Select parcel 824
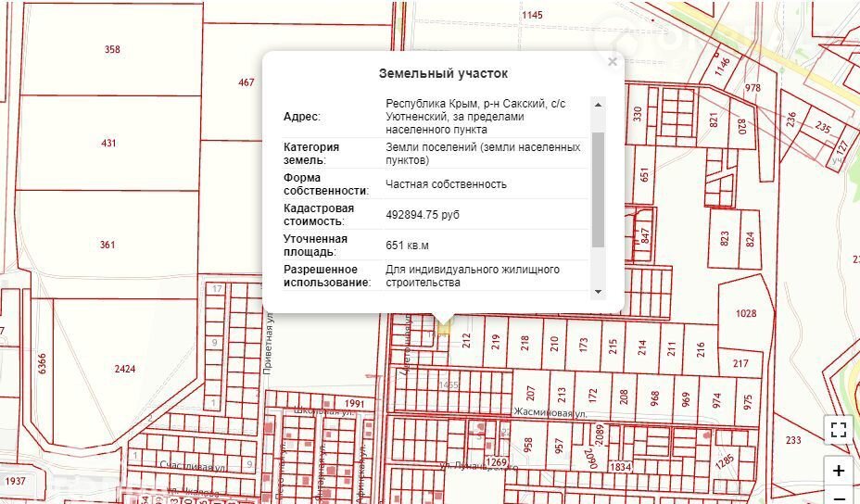 pos(751,238)
